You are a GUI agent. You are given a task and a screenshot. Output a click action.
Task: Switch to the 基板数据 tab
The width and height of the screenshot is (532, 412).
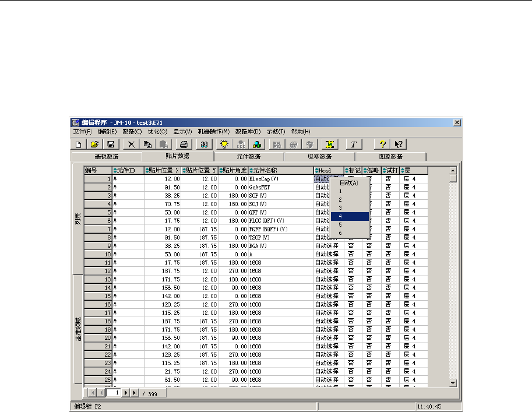coord(107,156)
